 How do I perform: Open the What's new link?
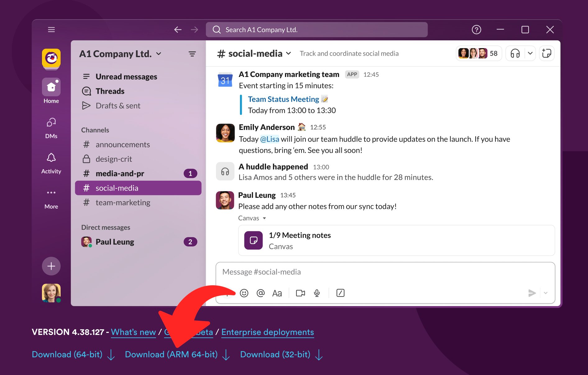(x=133, y=332)
